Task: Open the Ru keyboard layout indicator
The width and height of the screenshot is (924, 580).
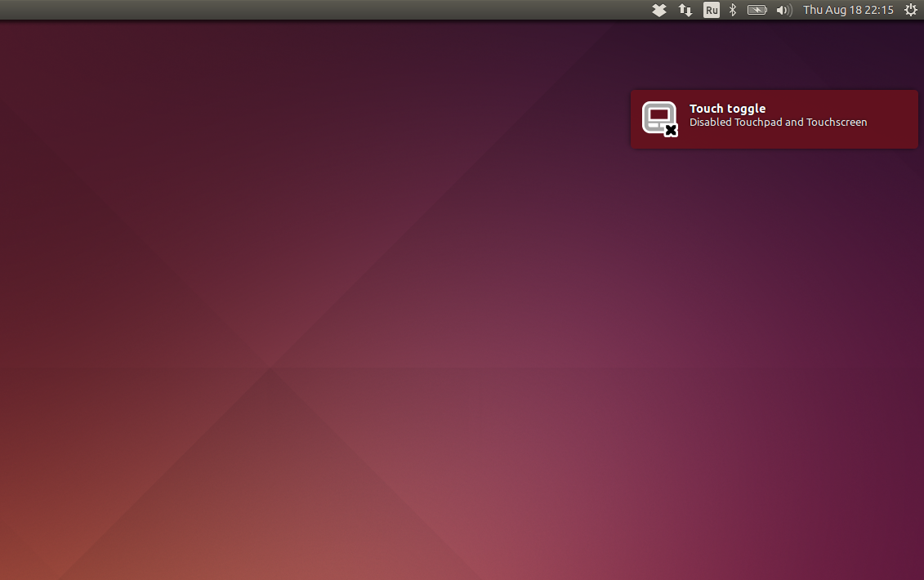Action: [x=712, y=10]
